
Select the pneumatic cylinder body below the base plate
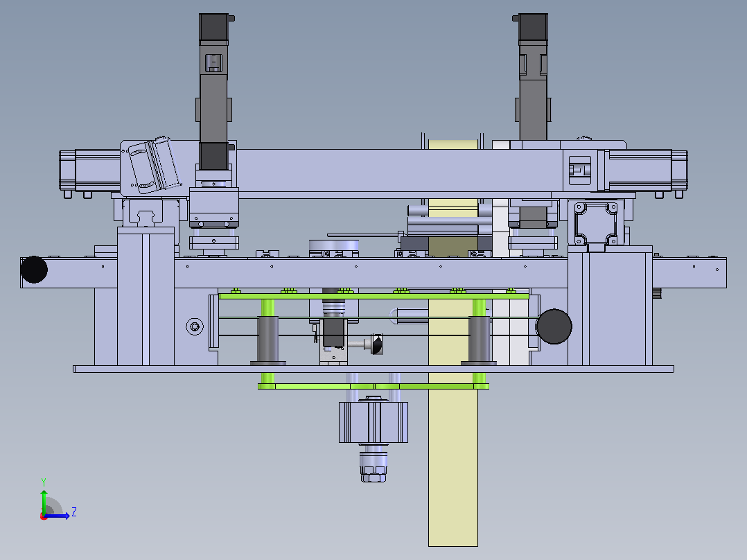tap(373, 422)
